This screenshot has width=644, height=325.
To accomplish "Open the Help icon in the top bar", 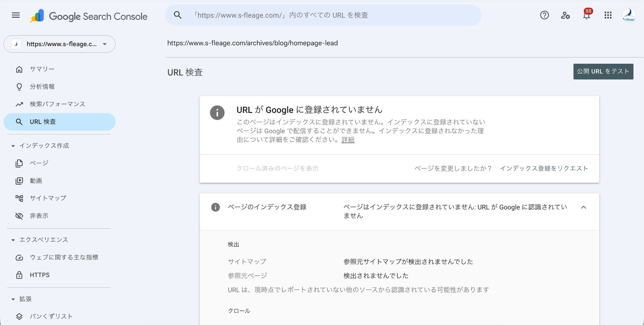I will click(544, 15).
